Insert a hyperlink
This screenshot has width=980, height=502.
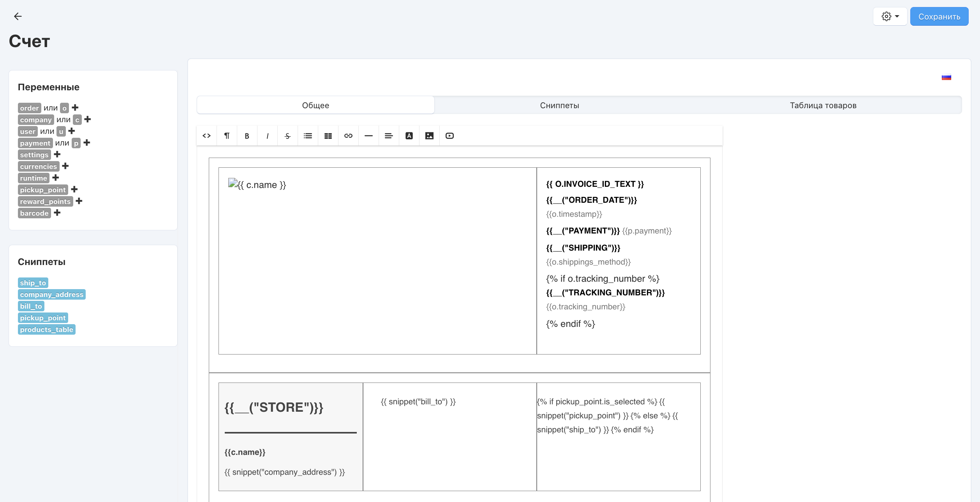click(348, 136)
